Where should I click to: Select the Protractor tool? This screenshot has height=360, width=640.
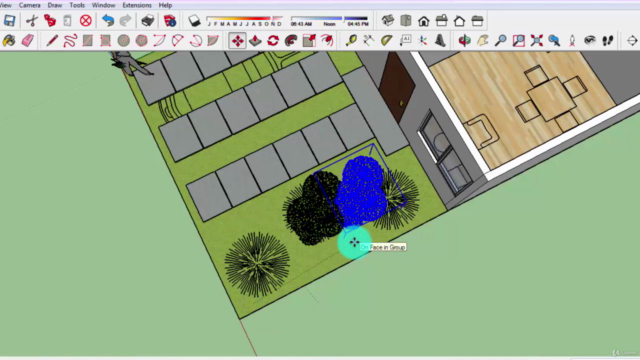click(x=387, y=41)
